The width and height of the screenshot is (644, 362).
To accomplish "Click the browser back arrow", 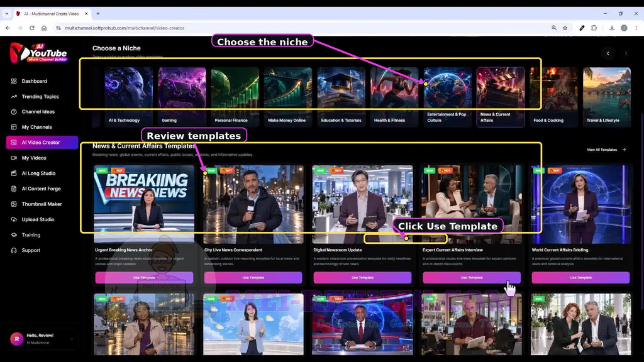I will coord(8,28).
